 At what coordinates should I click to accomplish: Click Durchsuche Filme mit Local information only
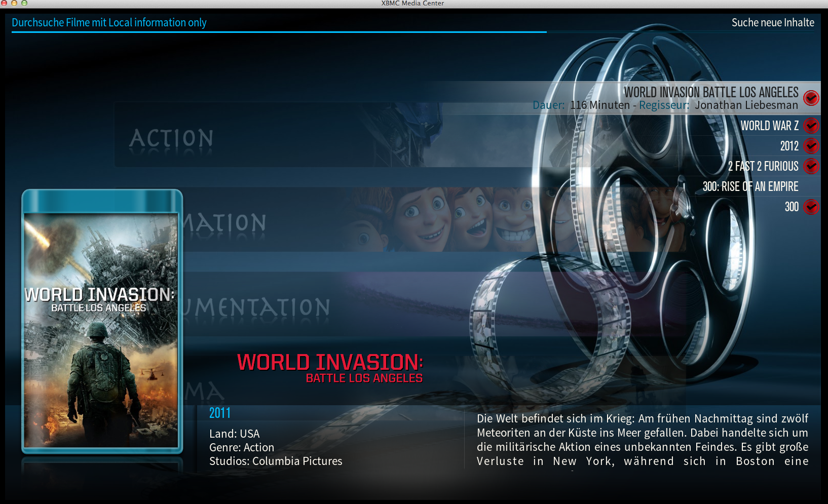[109, 22]
